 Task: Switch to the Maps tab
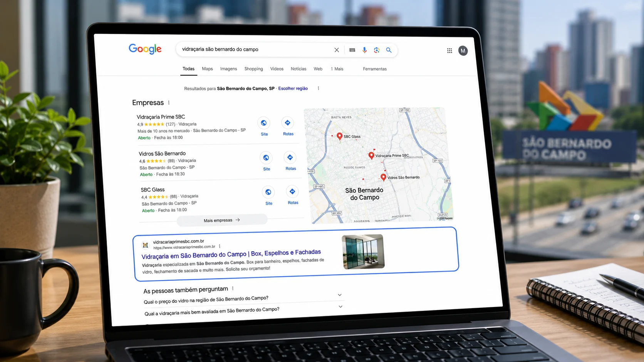coord(207,69)
